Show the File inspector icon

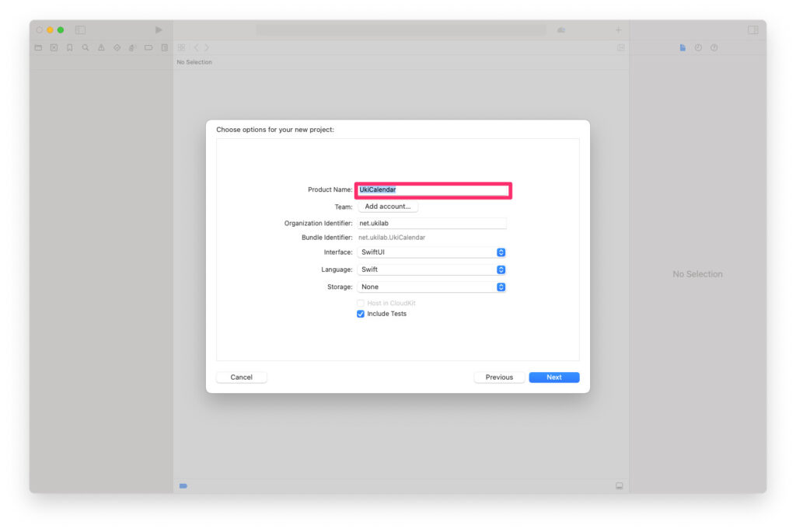(x=683, y=47)
